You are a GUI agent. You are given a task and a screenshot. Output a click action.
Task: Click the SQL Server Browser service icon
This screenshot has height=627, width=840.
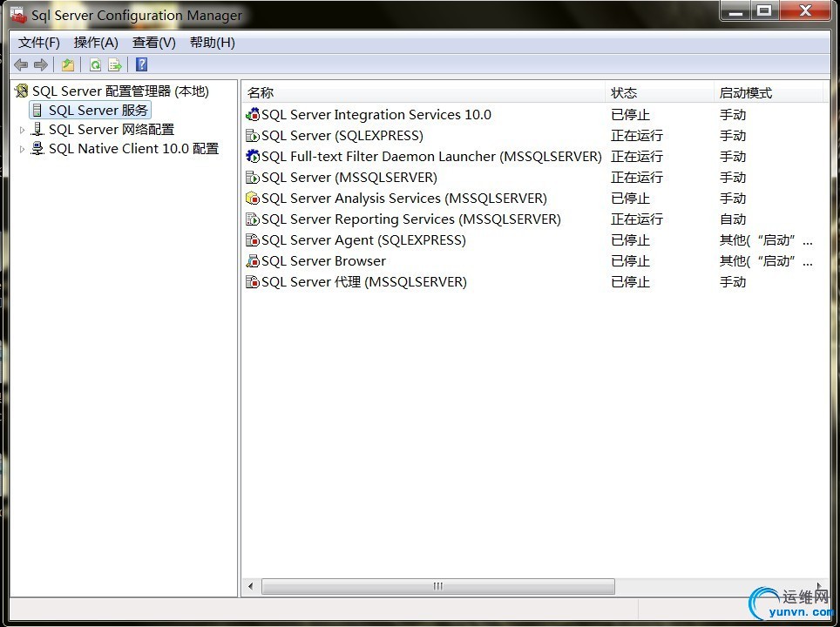[x=253, y=260]
